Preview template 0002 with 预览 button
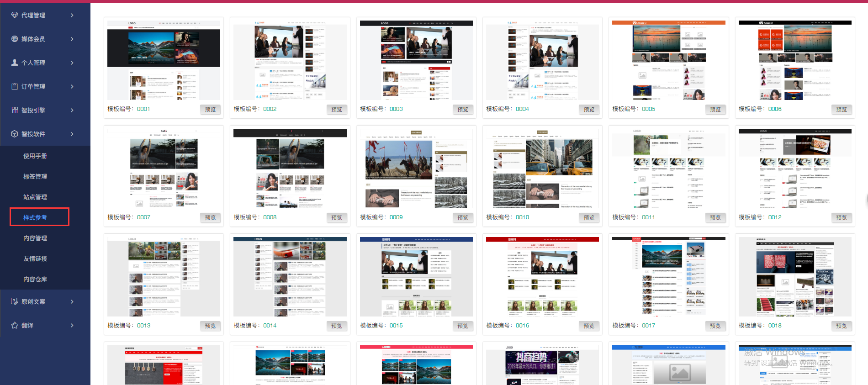Viewport: 868px width, 385px height. pyautogui.click(x=337, y=109)
